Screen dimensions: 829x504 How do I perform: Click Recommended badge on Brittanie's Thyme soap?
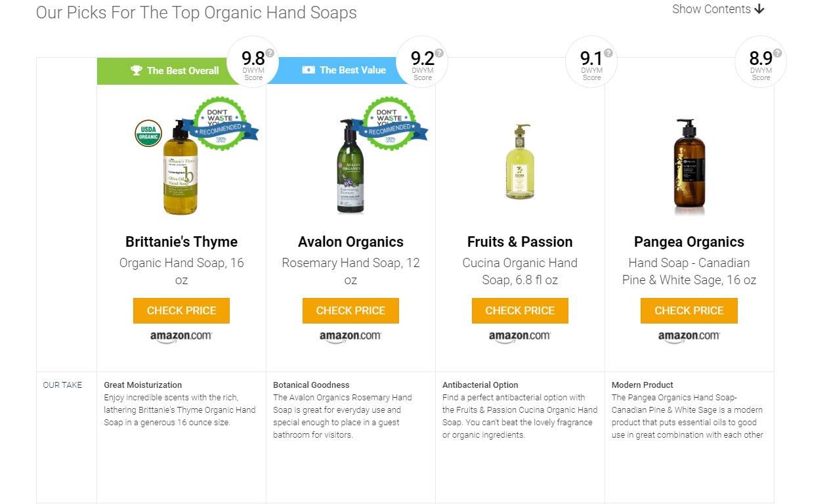219,124
